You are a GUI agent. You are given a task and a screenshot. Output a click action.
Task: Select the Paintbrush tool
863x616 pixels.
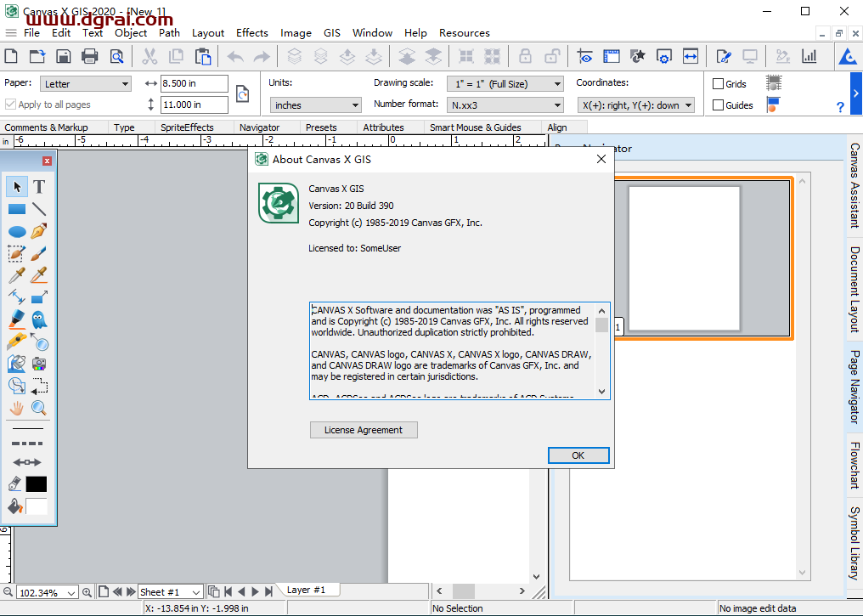coord(39,253)
